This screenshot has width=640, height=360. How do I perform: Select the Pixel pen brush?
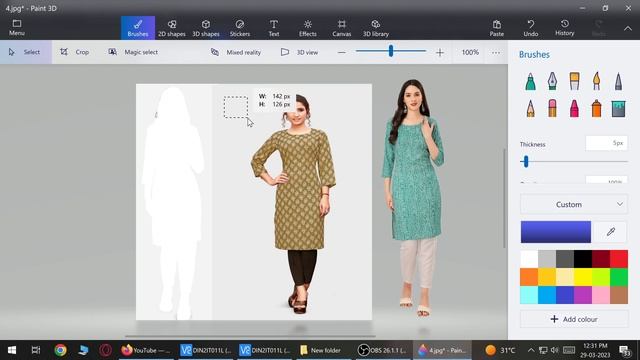[x=618, y=81]
